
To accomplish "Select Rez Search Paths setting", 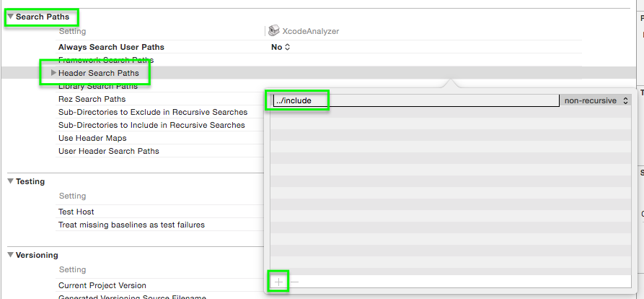I will pos(92,99).
